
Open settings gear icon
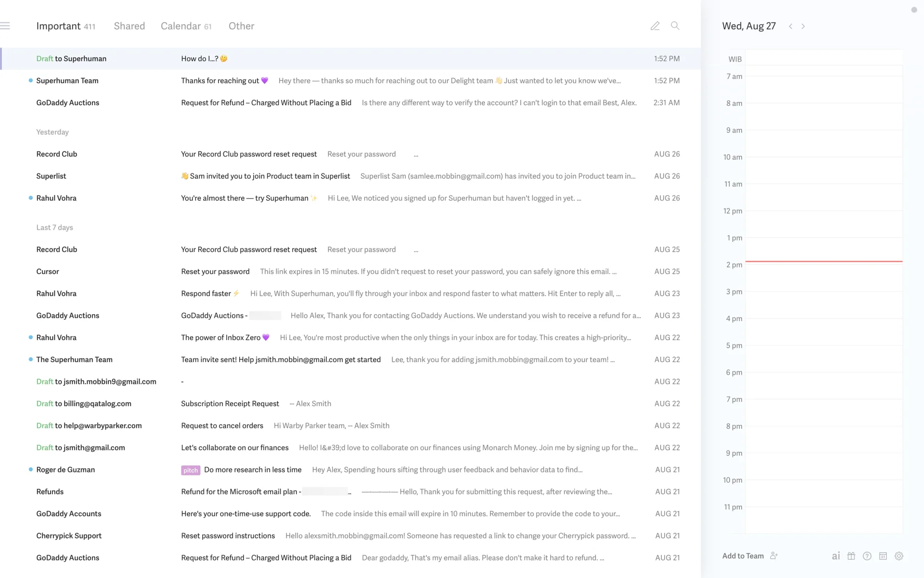(899, 556)
